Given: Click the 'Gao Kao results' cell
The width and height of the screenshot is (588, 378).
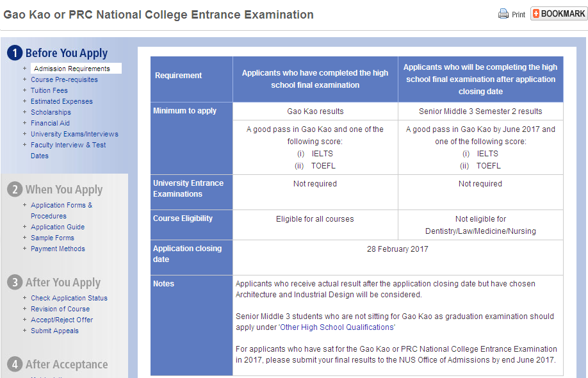Looking at the screenshot, I should [x=315, y=111].
